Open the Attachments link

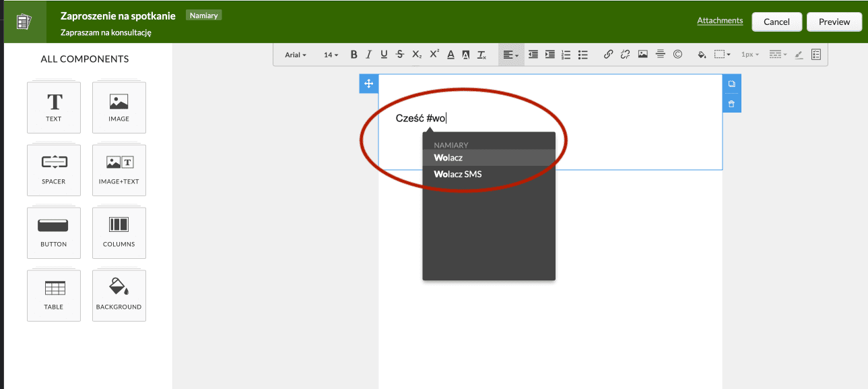720,21
